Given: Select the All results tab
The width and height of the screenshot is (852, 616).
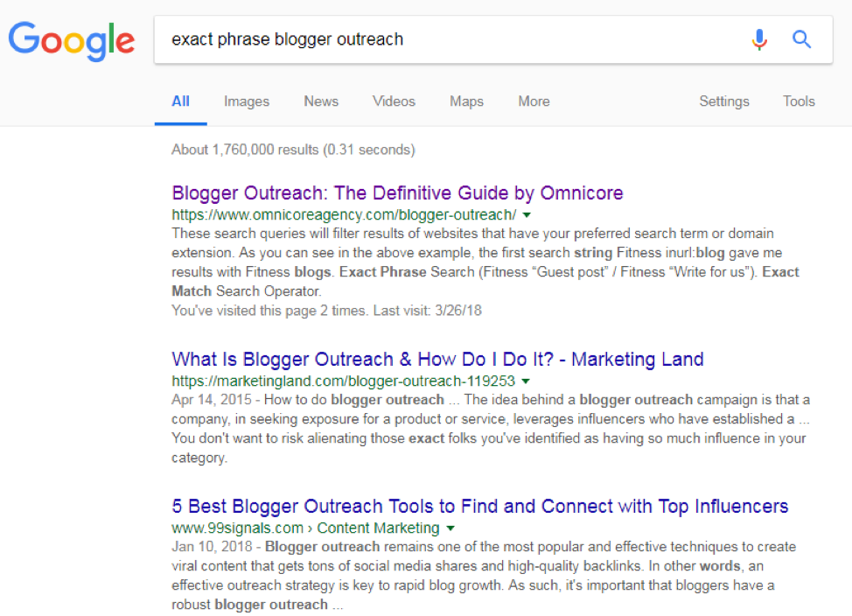Looking at the screenshot, I should tap(180, 101).
